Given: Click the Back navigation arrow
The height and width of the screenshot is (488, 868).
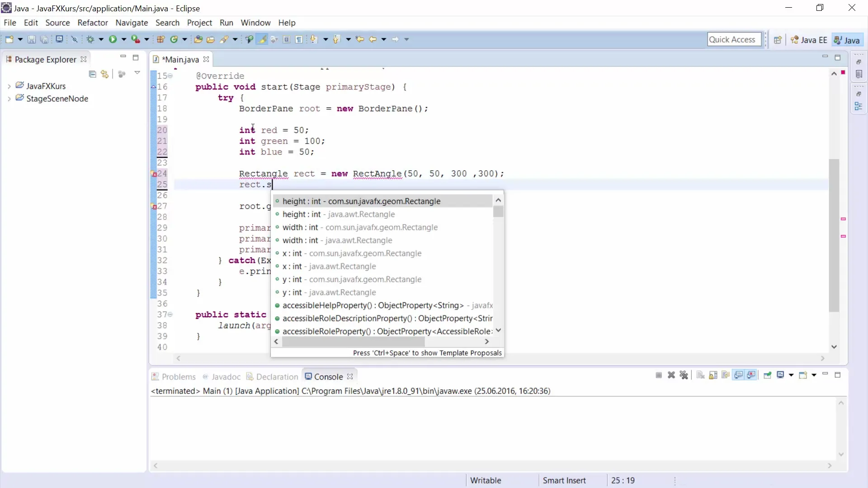Looking at the screenshot, I should click(373, 40).
